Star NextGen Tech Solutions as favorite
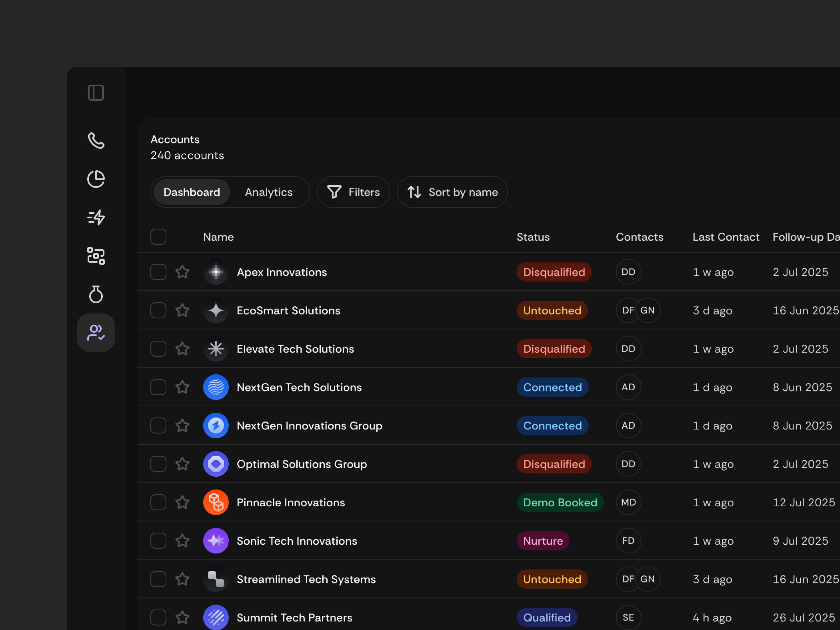Viewport: 840px width, 630px height. (x=182, y=387)
